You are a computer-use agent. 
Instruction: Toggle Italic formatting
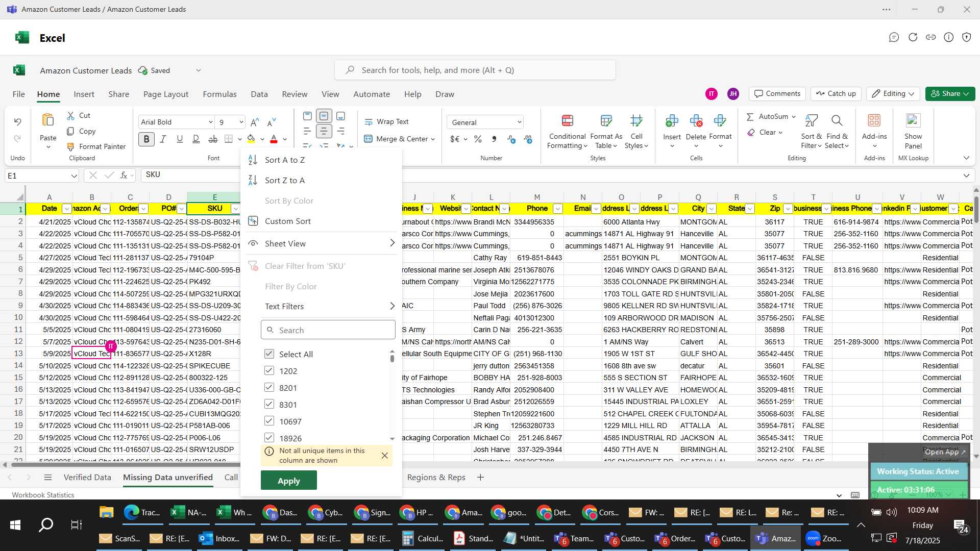click(x=163, y=139)
